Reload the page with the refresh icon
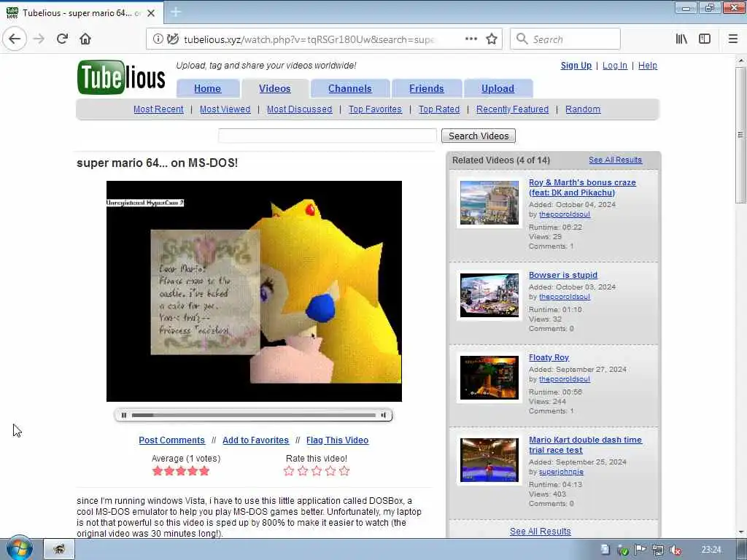This screenshot has height=560, width=747. [62, 39]
